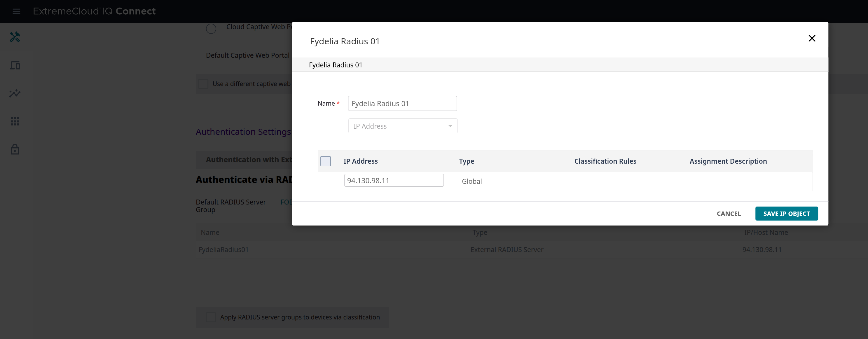Image resolution: width=868 pixels, height=339 pixels.
Task: Open the apps grid sidebar icon
Action: pos(15,121)
